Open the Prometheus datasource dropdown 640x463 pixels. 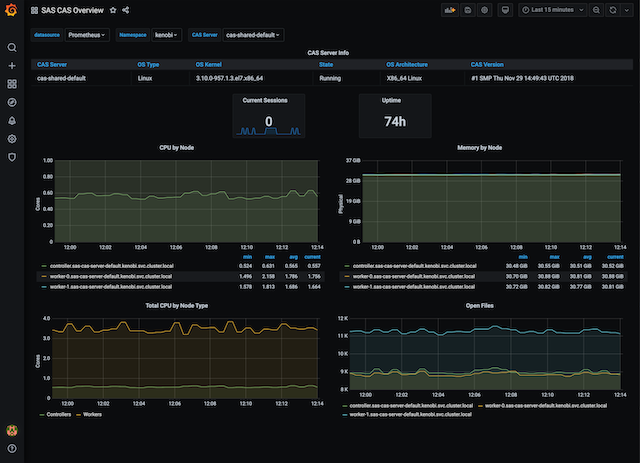[x=87, y=35]
